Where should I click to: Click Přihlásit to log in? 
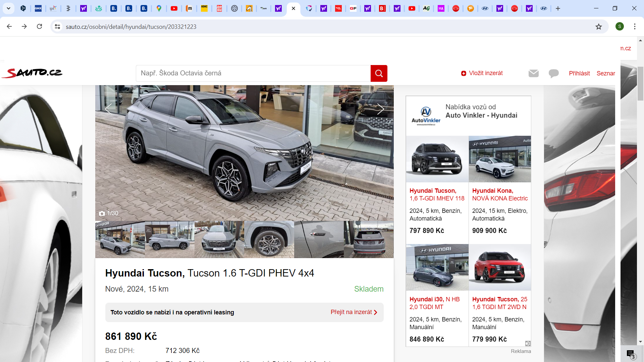(x=579, y=73)
